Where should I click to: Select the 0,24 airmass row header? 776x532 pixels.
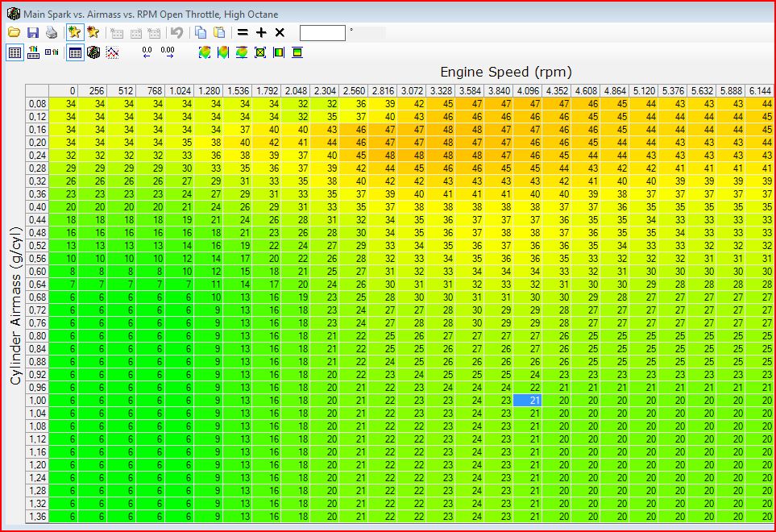(x=37, y=156)
